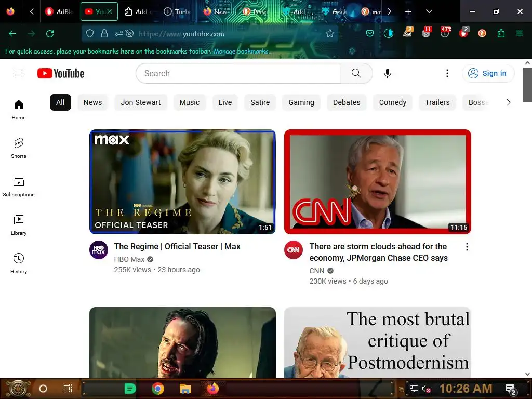The width and height of the screenshot is (532, 399).
Task: Filter by the News chip
Action: [x=92, y=102]
